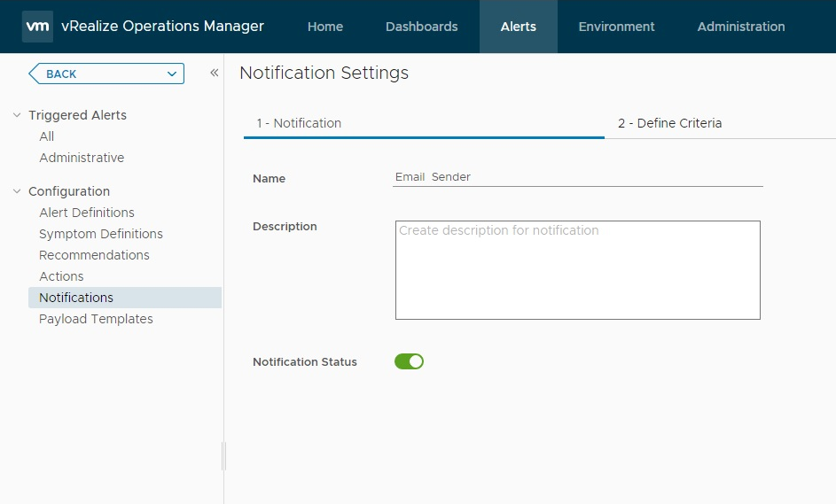
Task: Go to the Administration section
Action: (x=740, y=27)
